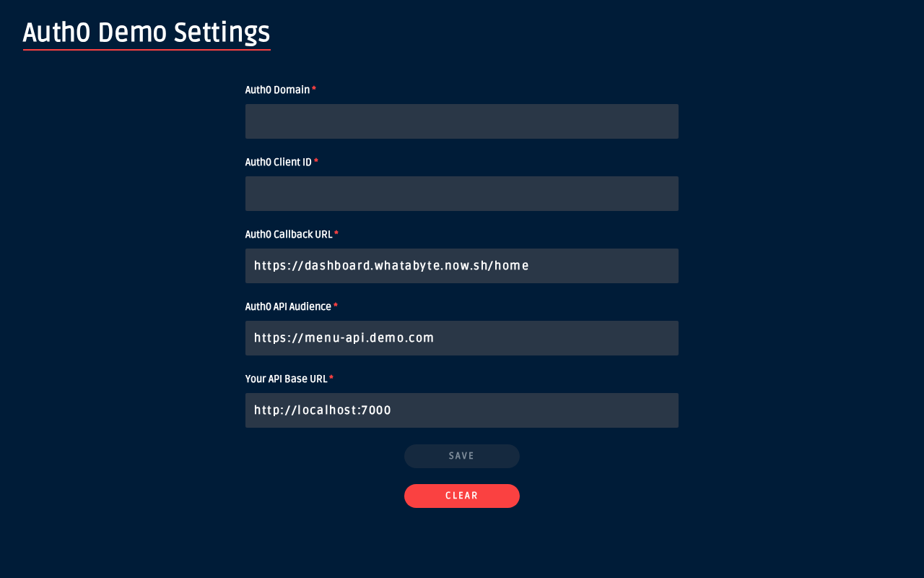Screen dimensions: 924x578
Task: Click the required asterisk next to Client ID
Action: pyautogui.click(x=316, y=161)
